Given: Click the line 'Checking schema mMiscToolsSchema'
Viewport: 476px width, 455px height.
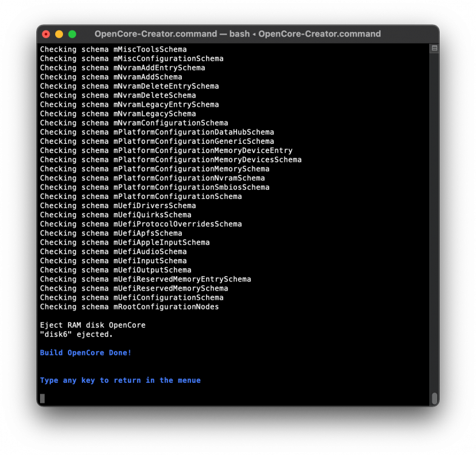Looking at the screenshot, I should [x=113, y=49].
